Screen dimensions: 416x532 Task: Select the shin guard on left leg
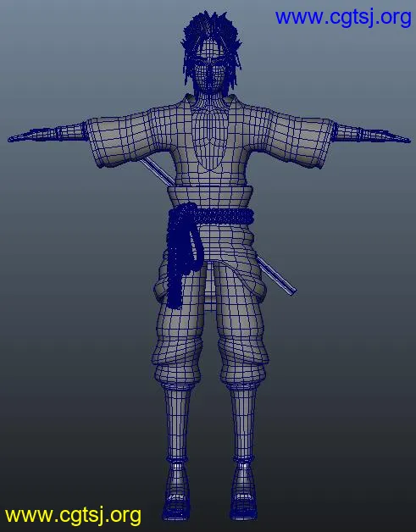(177, 423)
